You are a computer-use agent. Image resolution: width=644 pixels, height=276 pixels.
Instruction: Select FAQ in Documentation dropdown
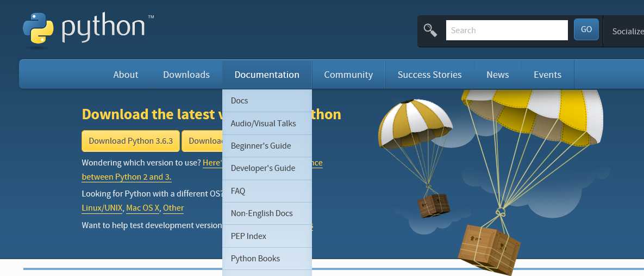coord(267,191)
